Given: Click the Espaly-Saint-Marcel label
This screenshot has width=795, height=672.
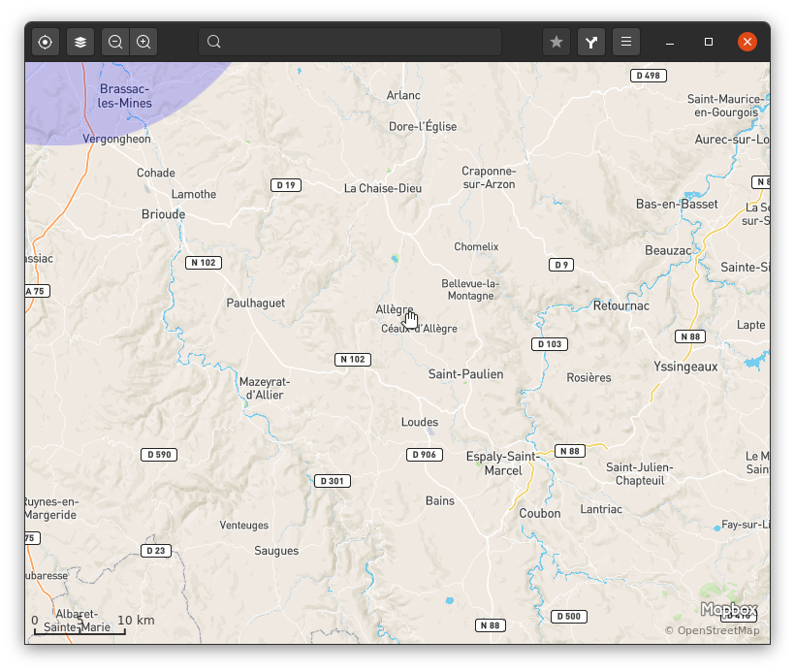Looking at the screenshot, I should [502, 464].
